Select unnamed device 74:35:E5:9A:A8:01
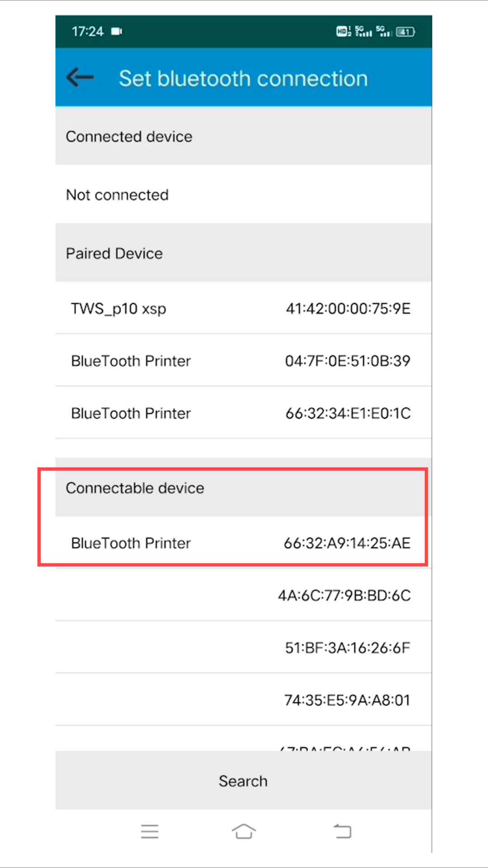Image resolution: width=488 pixels, height=868 pixels. click(x=243, y=700)
